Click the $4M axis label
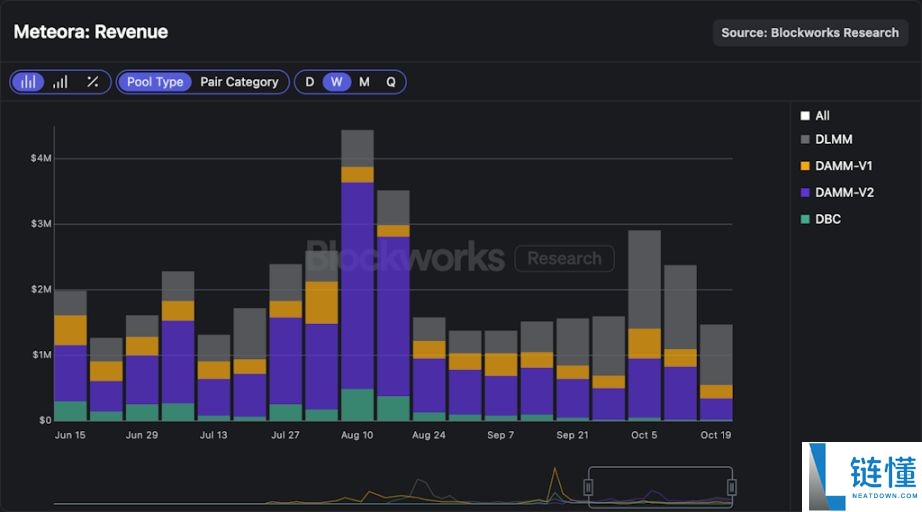The width and height of the screenshot is (922, 512). 41,158
